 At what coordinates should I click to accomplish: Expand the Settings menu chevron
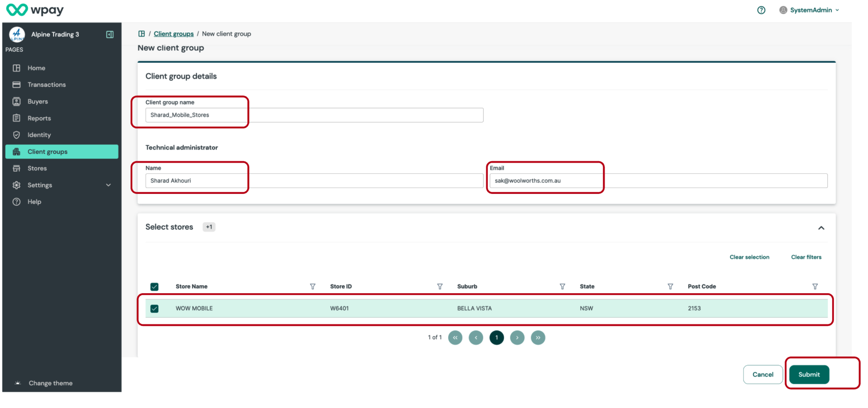[x=108, y=185]
